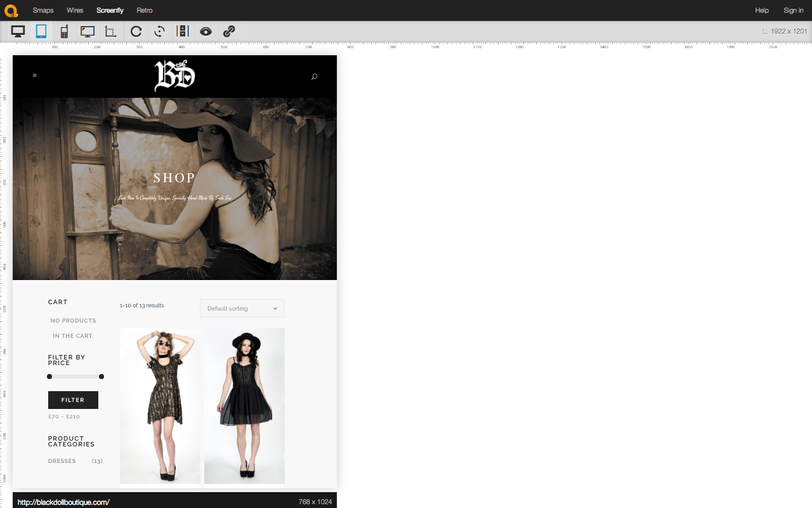Image resolution: width=812 pixels, height=508 pixels.
Task: Click the black dress product thumbnail
Action: coord(244,405)
